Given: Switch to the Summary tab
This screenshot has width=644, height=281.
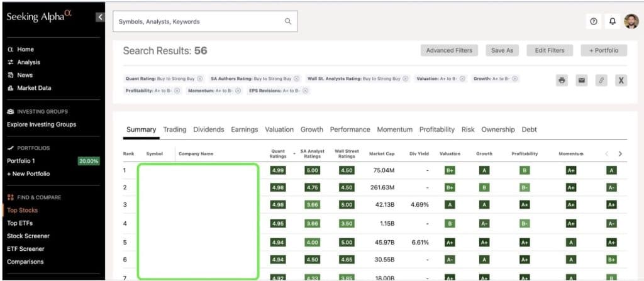Looking at the screenshot, I should click(x=142, y=129).
